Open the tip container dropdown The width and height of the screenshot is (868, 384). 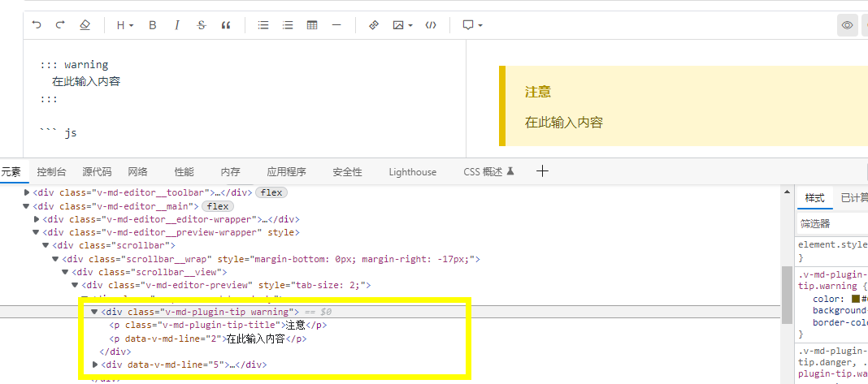click(472, 25)
